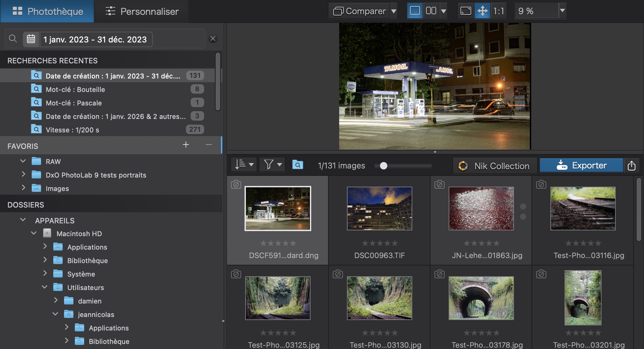Viewport: 644px width, 349px height.
Task: Launch Nik Collection
Action: pyautogui.click(x=494, y=166)
